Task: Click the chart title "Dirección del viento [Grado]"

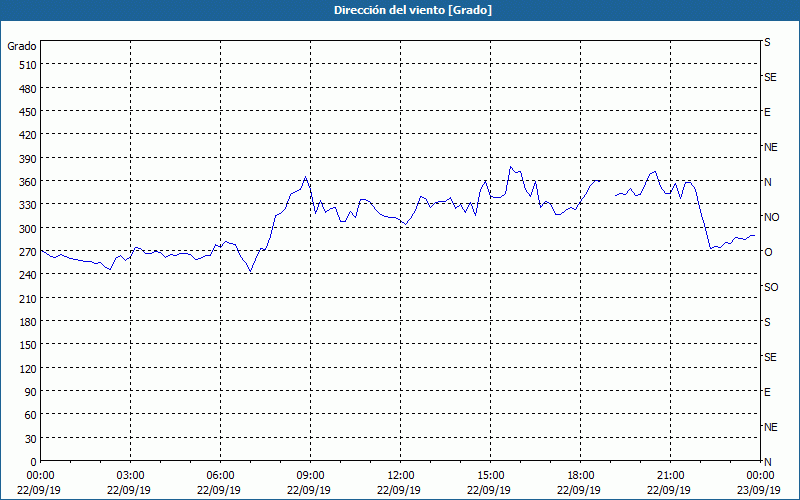Action: click(x=413, y=10)
